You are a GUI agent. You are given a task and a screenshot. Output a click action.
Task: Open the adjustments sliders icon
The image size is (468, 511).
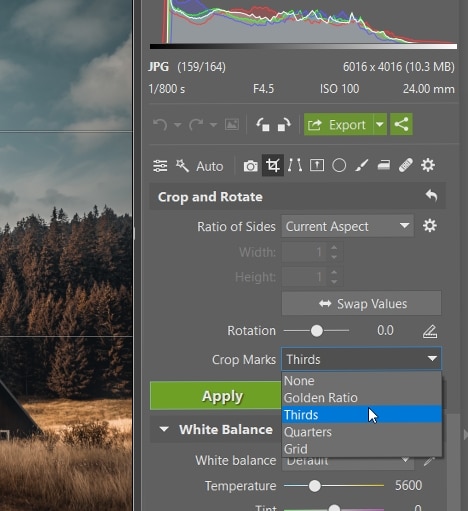[160, 166]
